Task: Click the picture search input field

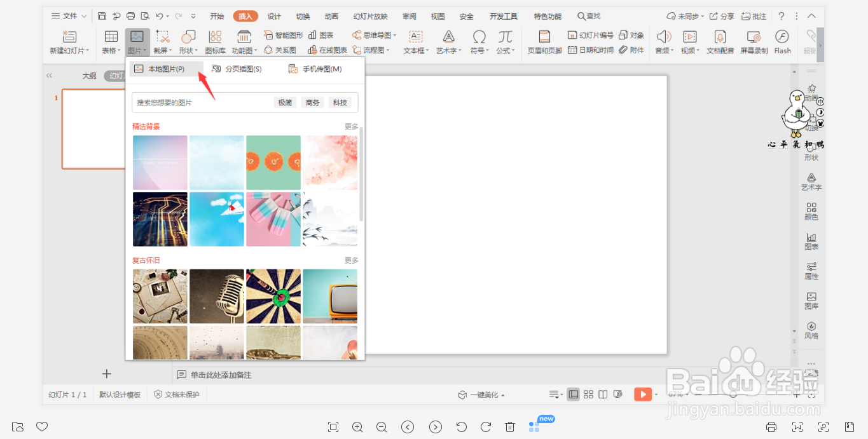Action: click(x=202, y=102)
